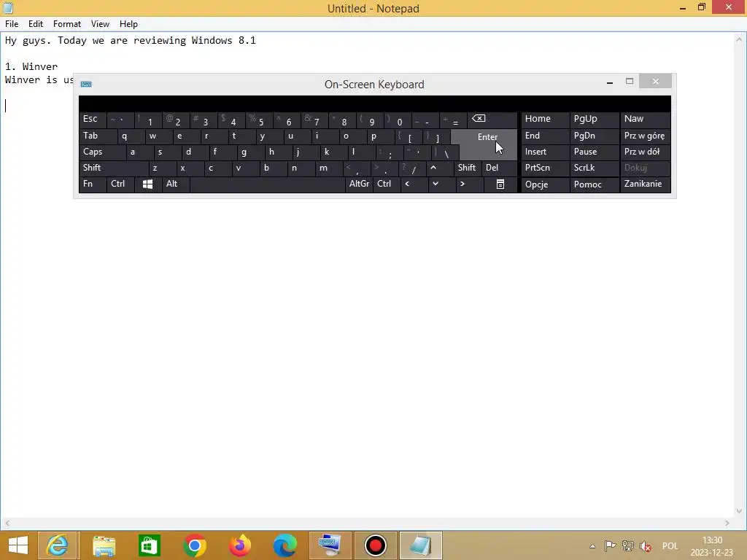Click the Esc key on keyboard
Image resolution: width=747 pixels, height=560 pixels.
point(92,119)
